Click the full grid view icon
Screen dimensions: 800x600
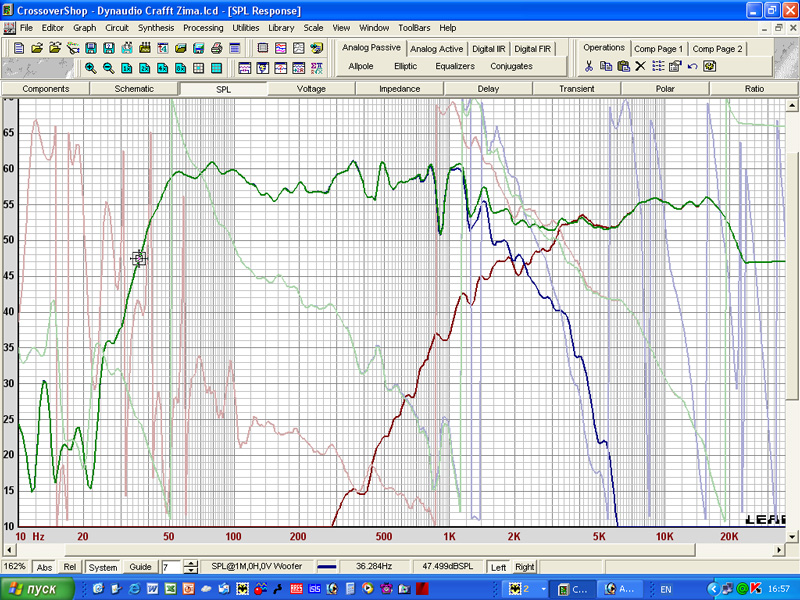pyautogui.click(x=216, y=68)
